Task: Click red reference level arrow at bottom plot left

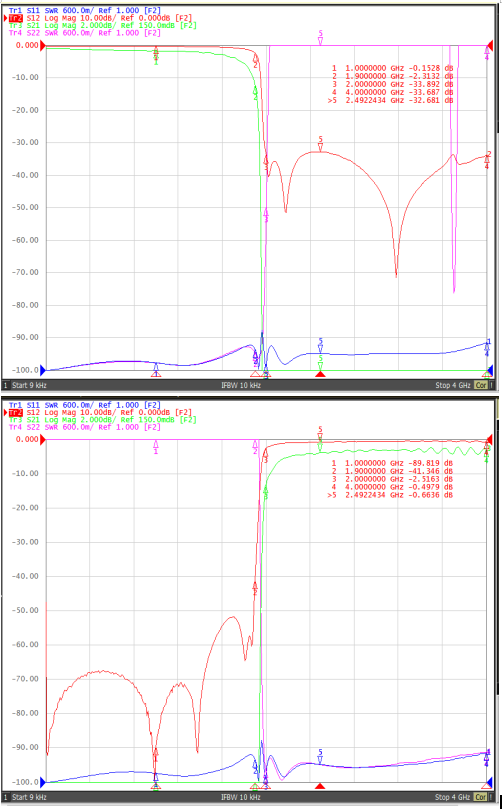Action: click(x=43, y=440)
